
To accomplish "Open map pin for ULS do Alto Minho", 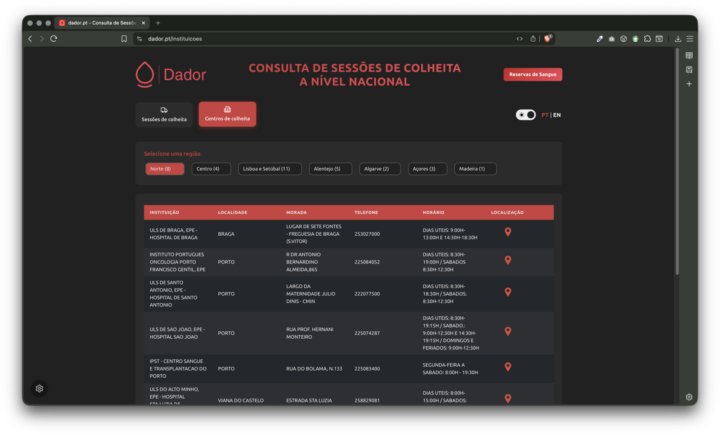I will pyautogui.click(x=508, y=398).
